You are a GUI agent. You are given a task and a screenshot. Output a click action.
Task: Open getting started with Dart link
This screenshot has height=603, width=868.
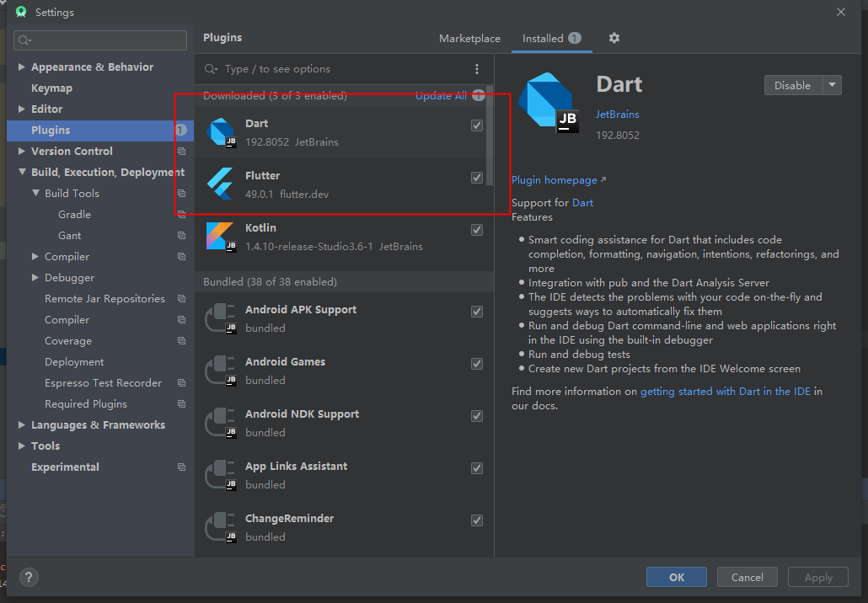click(x=726, y=391)
